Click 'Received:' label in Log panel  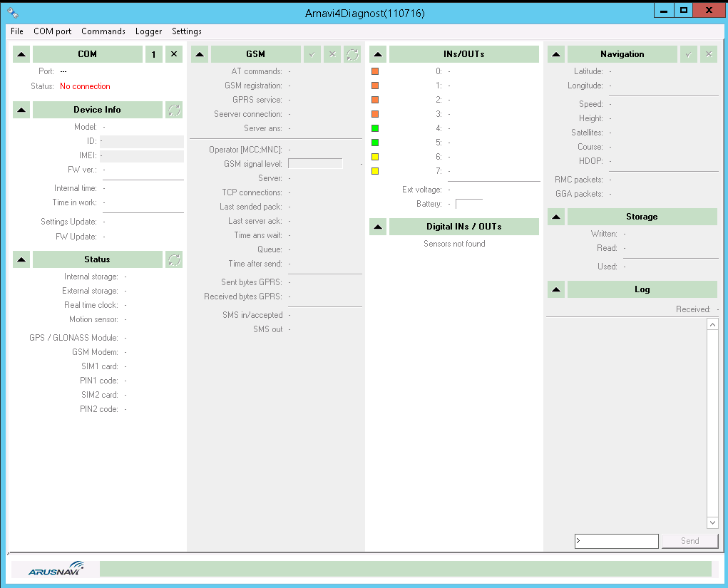[693, 309]
